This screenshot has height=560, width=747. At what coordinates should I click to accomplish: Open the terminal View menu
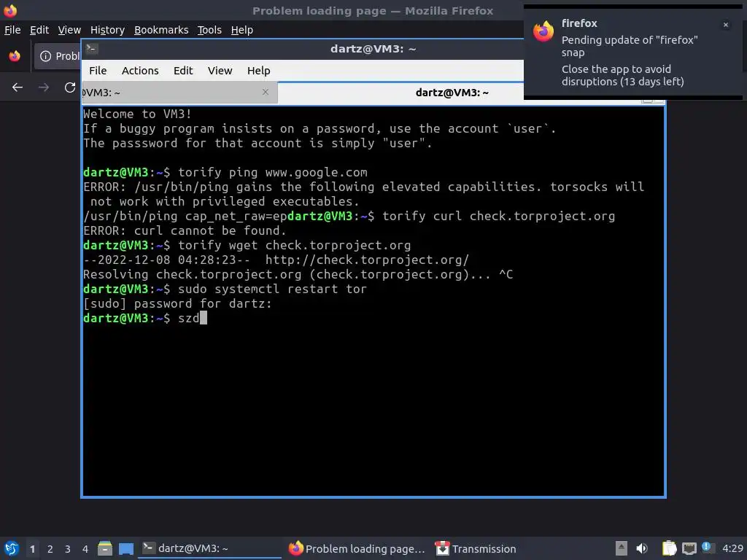click(x=220, y=71)
